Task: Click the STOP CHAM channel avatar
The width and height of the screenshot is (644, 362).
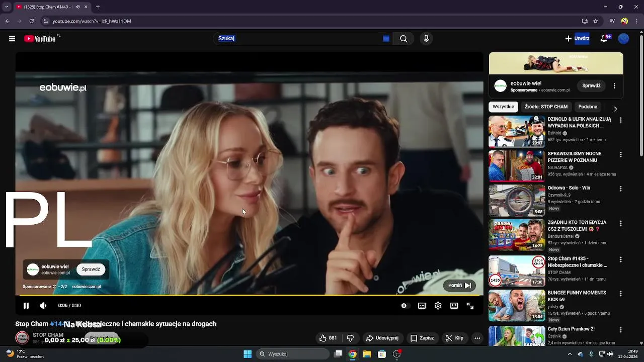Action: 22,338
